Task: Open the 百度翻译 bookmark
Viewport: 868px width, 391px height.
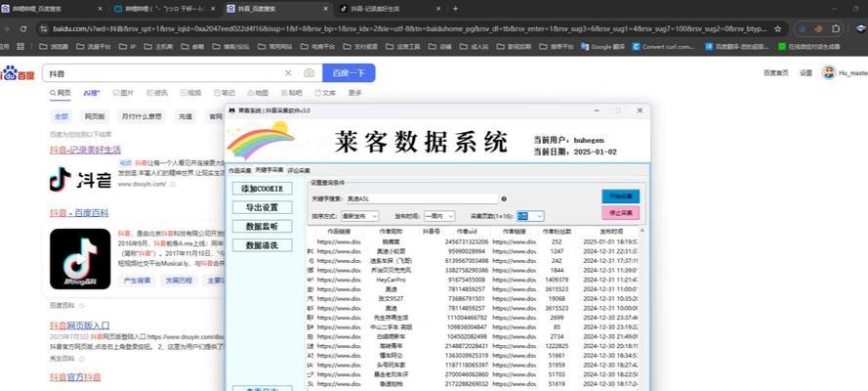Action: [x=736, y=47]
